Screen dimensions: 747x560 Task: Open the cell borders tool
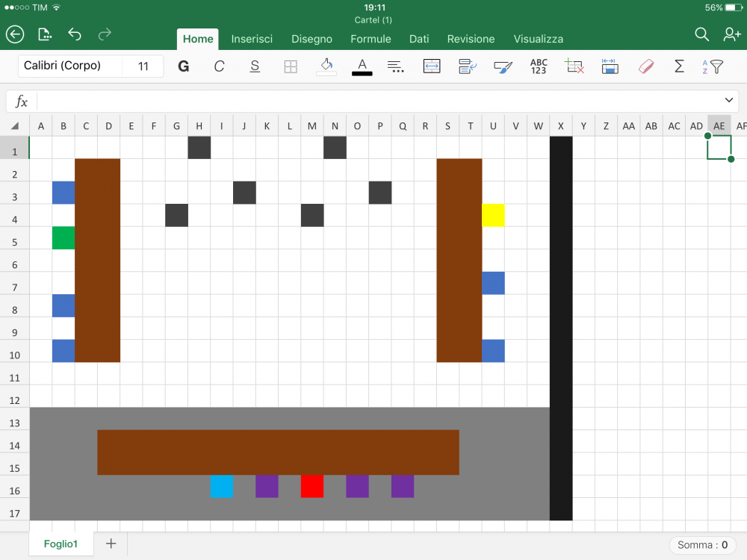coord(291,66)
